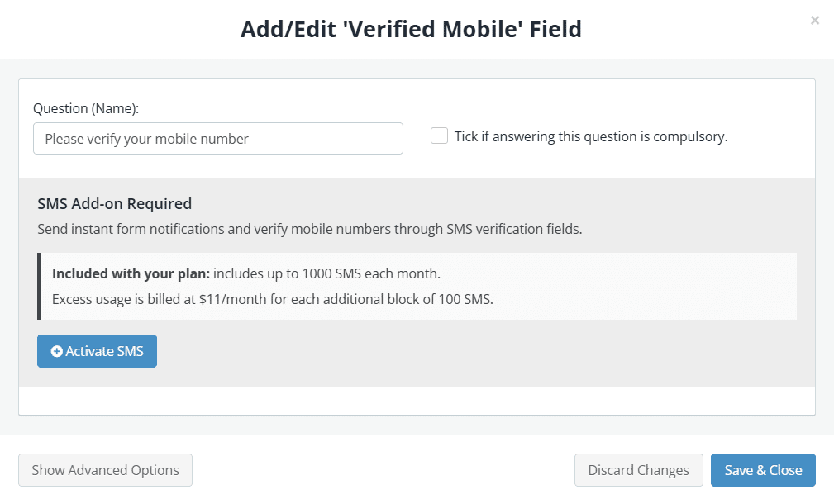Click the dialog title Add/Edit Verified Mobile Field

[x=411, y=29]
